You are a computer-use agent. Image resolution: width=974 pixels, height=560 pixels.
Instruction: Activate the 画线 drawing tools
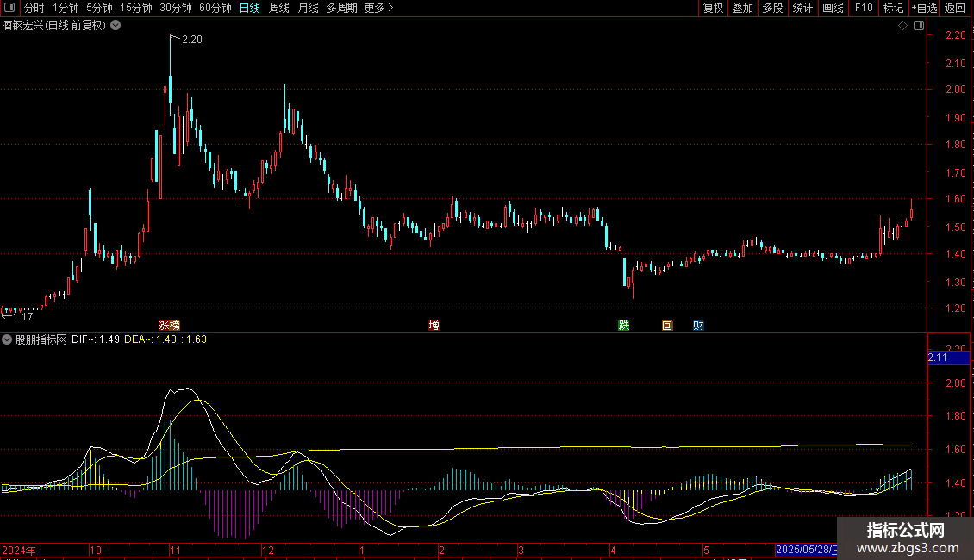point(833,8)
